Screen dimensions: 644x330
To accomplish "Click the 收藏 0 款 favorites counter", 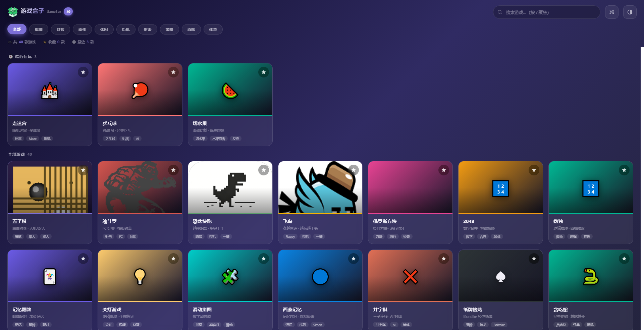I will (54, 42).
